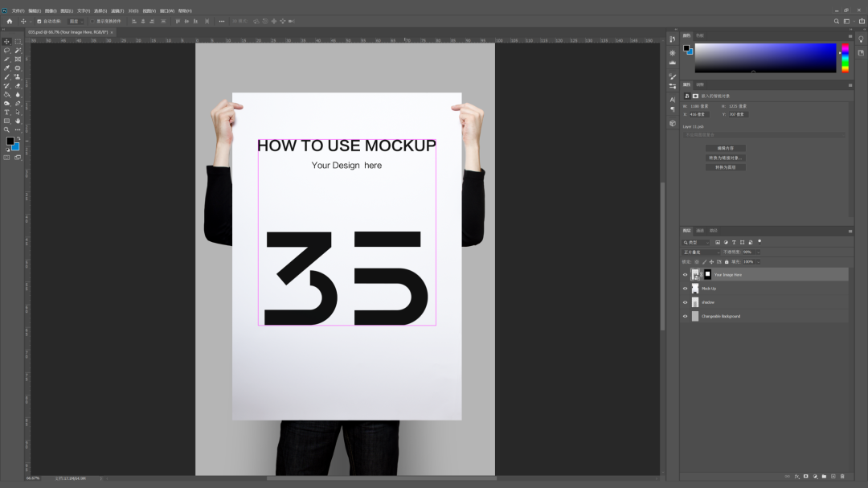Viewport: 868px width, 488px height.
Task: Hide the Mock Up layer
Action: [x=685, y=289]
